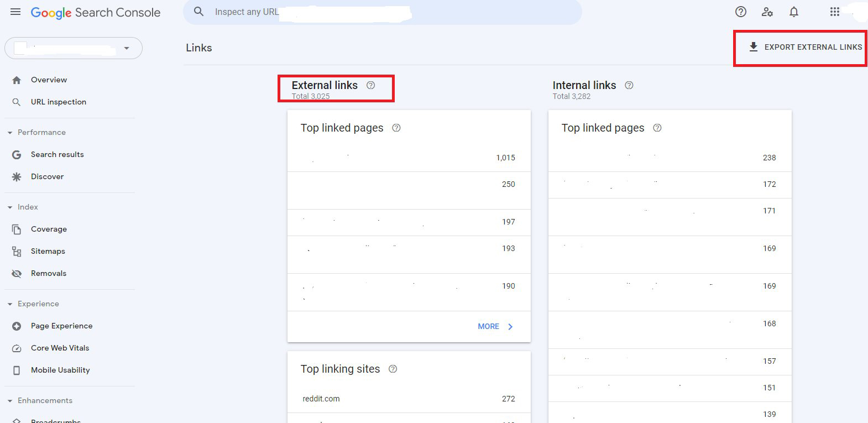This screenshot has height=423, width=868.
Task: Click help icon next to Internal links
Action: [x=629, y=85]
